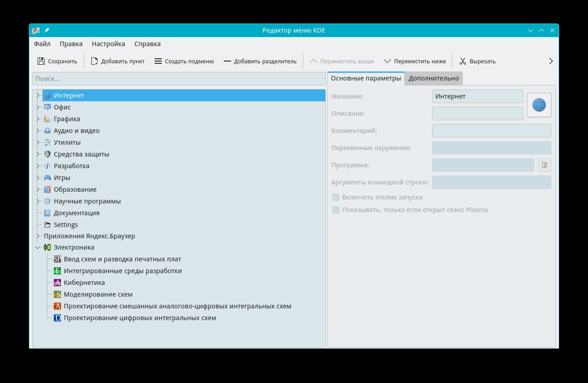
Task: Expand the Образование category
Action: (x=38, y=189)
